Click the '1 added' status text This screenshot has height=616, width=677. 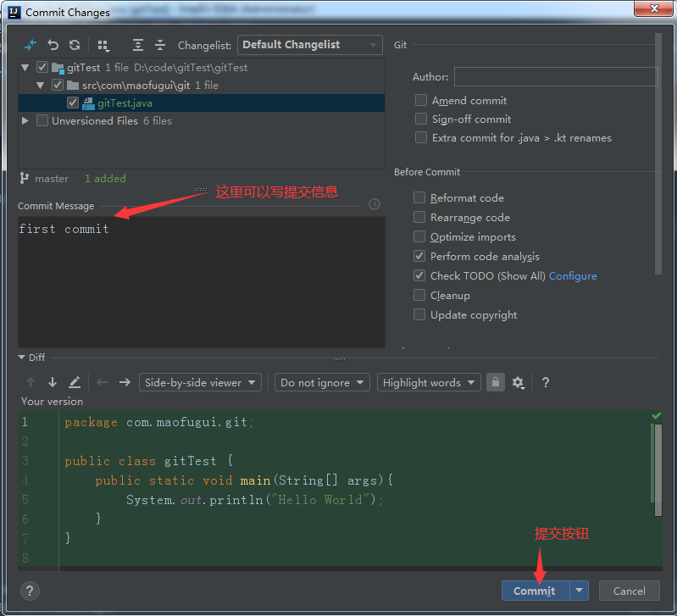coord(105,178)
